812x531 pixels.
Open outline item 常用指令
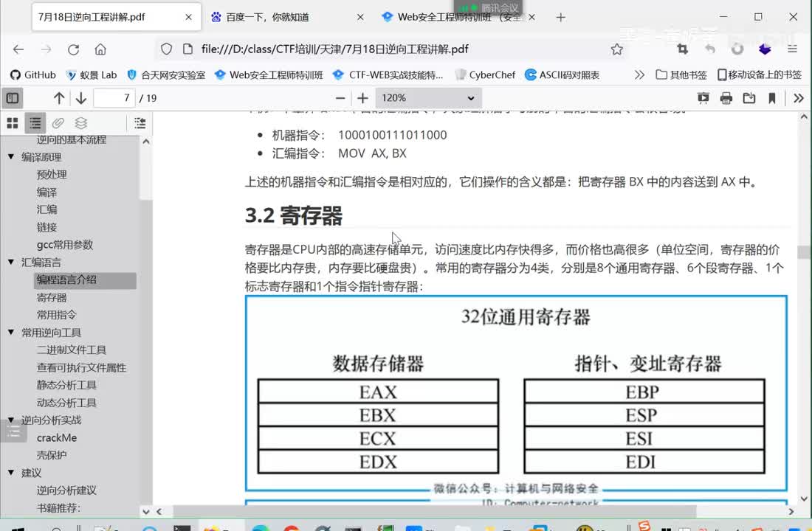[56, 315]
